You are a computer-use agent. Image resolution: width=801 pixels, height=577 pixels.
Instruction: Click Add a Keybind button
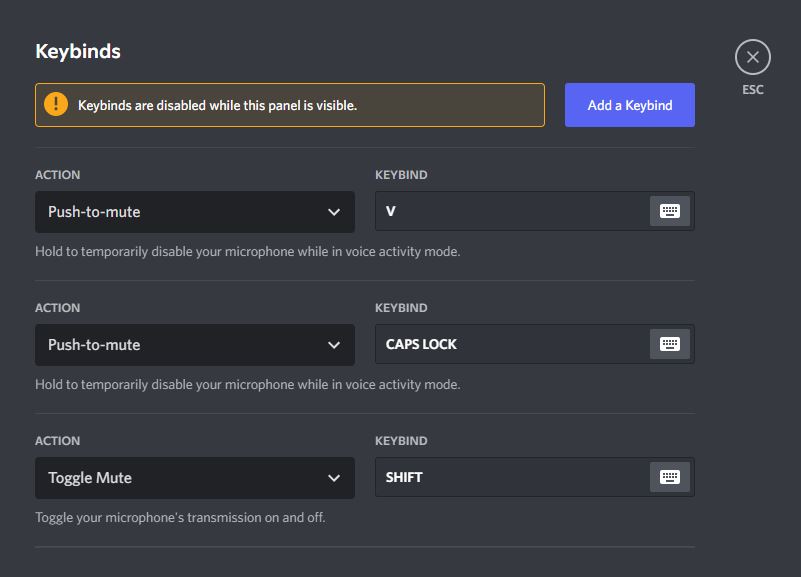(x=629, y=105)
